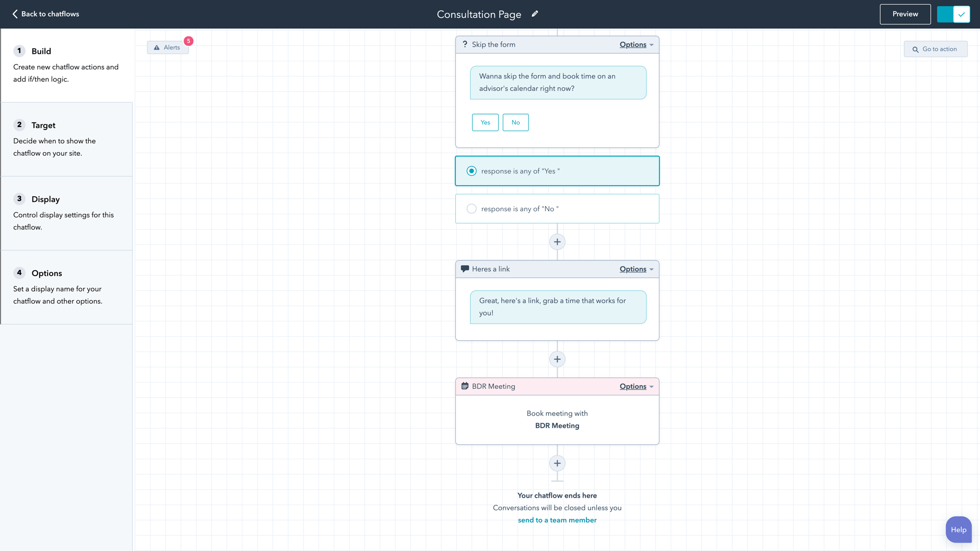Click the question mark icon on Skip the form
The width and height of the screenshot is (980, 551).
click(x=465, y=44)
